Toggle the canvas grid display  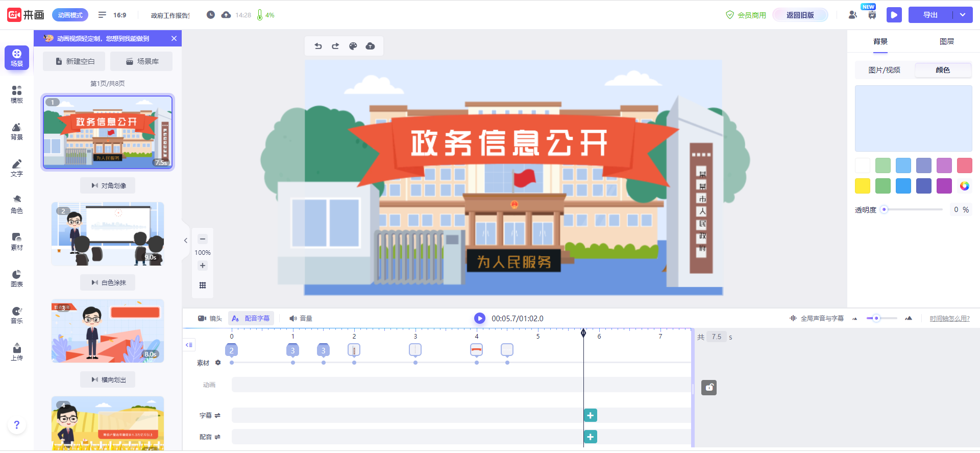(203, 285)
